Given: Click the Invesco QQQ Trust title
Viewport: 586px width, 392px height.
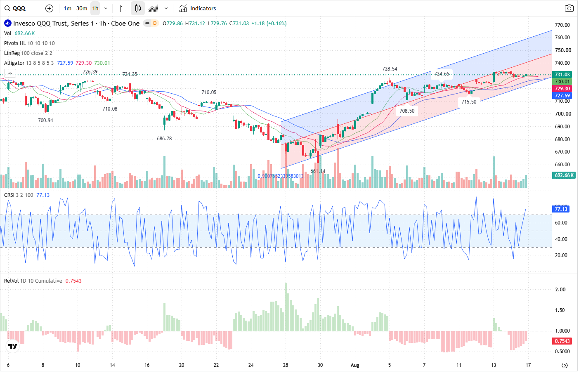Looking at the screenshot, I should (x=76, y=23).
